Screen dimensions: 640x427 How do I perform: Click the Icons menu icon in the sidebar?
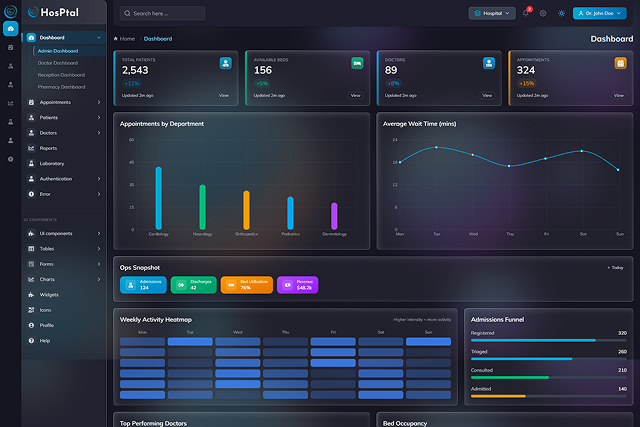31,310
